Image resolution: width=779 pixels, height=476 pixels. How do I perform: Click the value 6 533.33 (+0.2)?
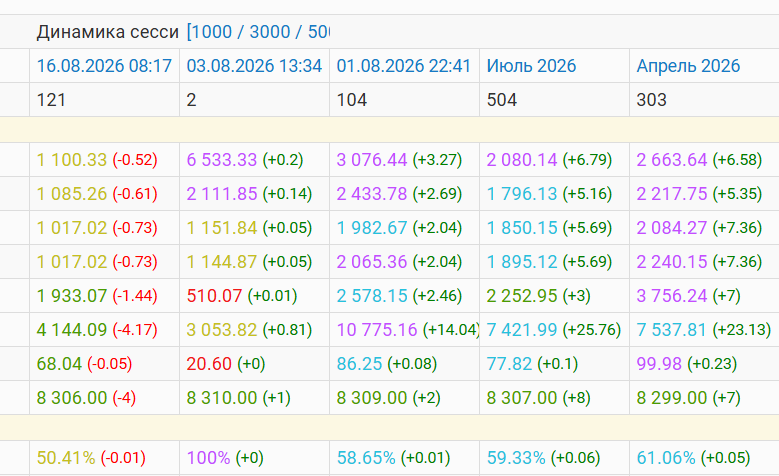pos(245,159)
